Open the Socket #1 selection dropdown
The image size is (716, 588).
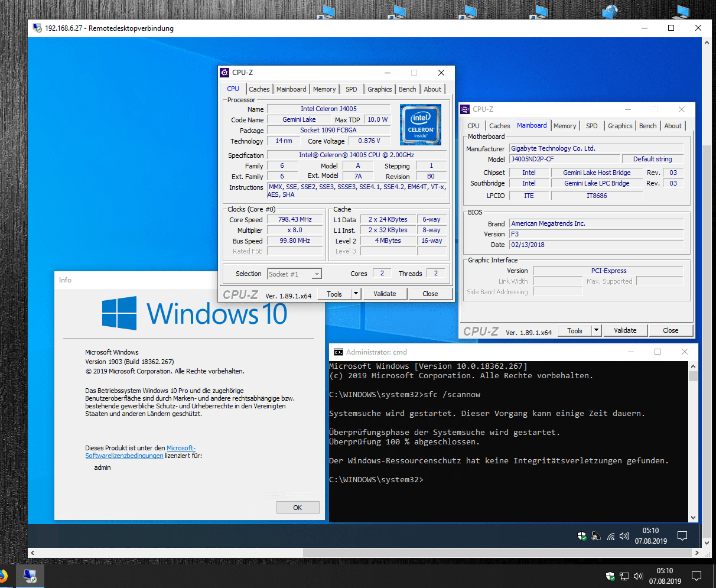pos(294,274)
